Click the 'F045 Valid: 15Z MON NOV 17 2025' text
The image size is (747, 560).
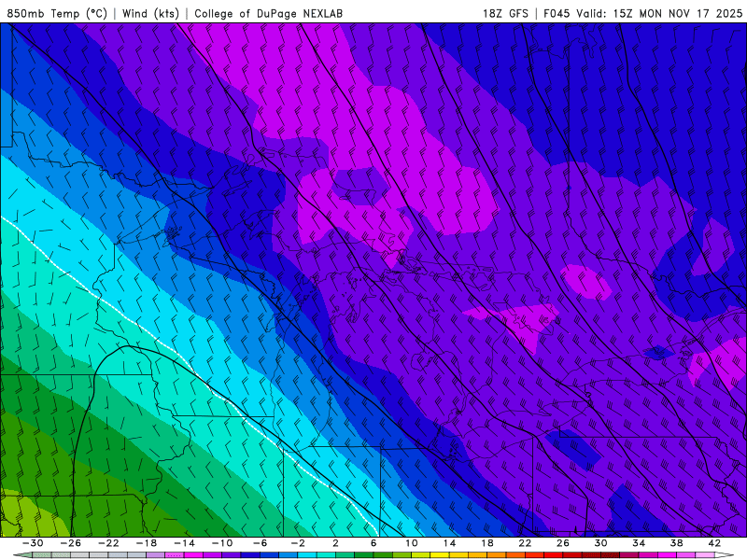coord(643,13)
